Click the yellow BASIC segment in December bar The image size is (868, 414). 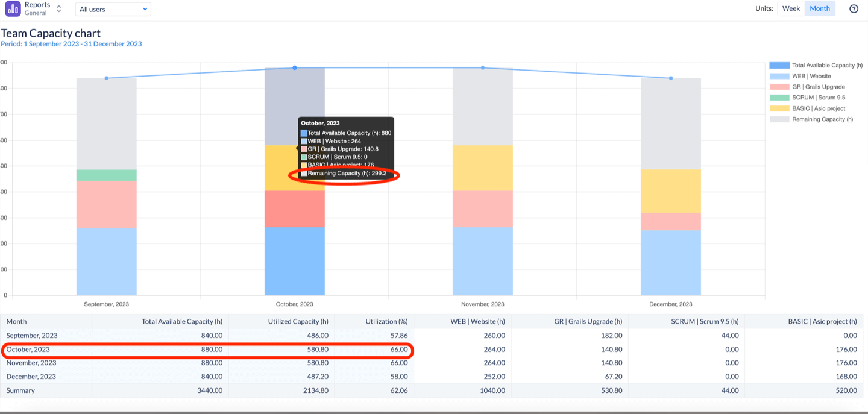671,191
